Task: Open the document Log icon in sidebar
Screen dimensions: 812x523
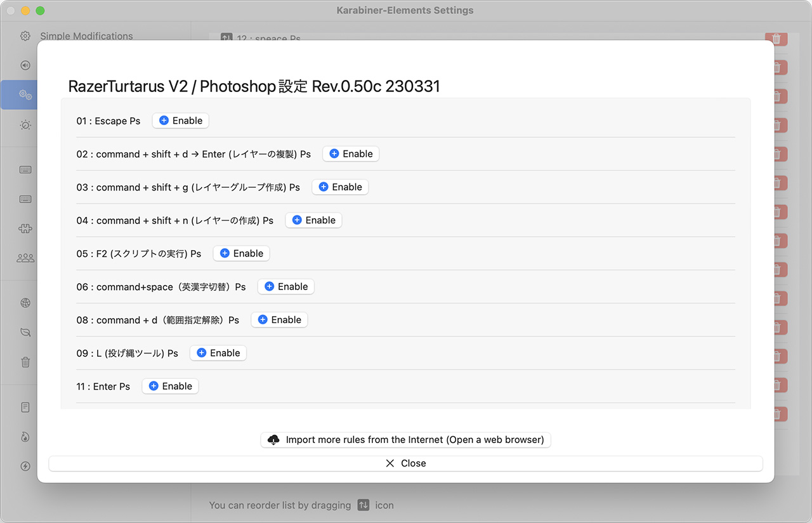Action: click(x=25, y=407)
